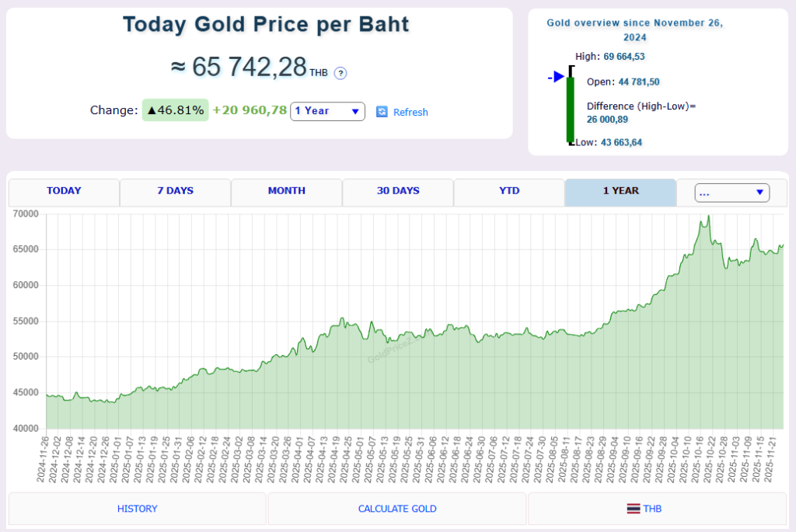Viewport: 796px width, 532px height.
Task: Click the HISTORY button
Action: click(x=137, y=509)
